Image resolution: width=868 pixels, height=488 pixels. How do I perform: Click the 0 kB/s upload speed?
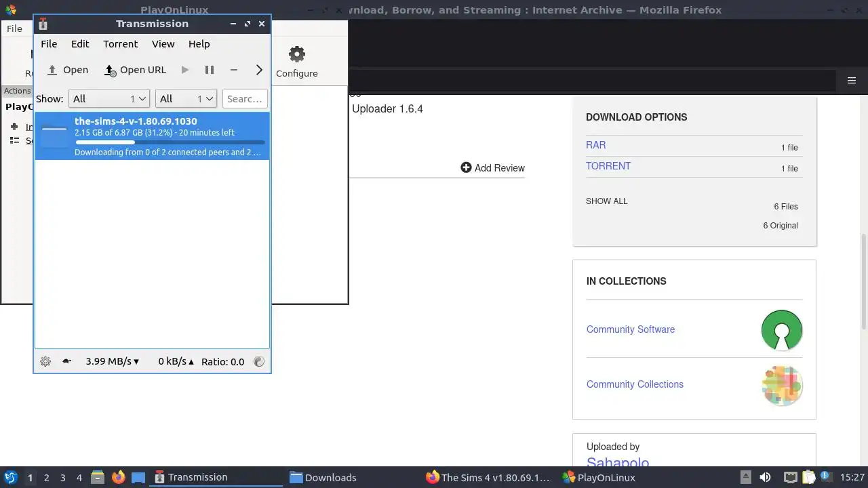[176, 361]
